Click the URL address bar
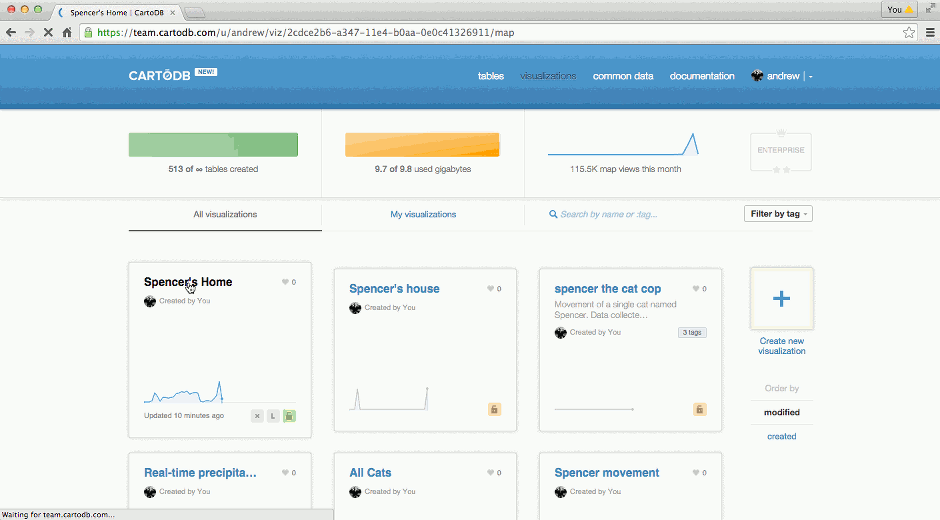Image resolution: width=940 pixels, height=520 pixels. pyautogui.click(x=498, y=32)
